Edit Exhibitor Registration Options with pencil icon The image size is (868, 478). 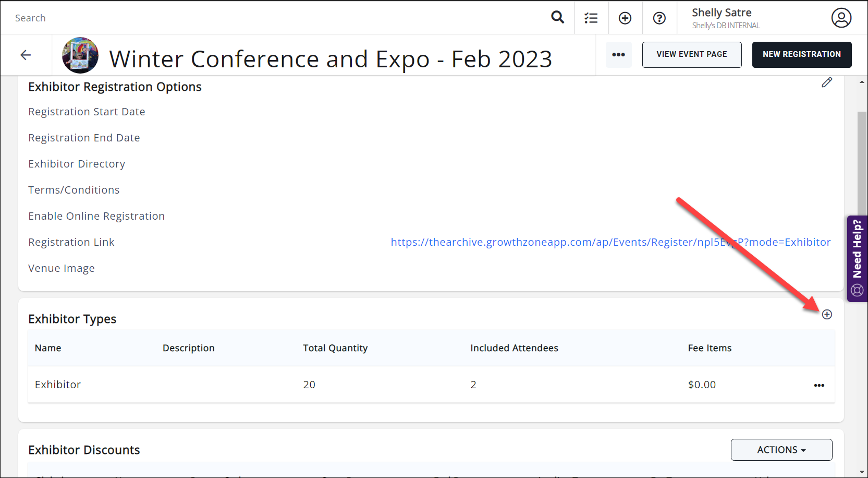click(x=827, y=82)
